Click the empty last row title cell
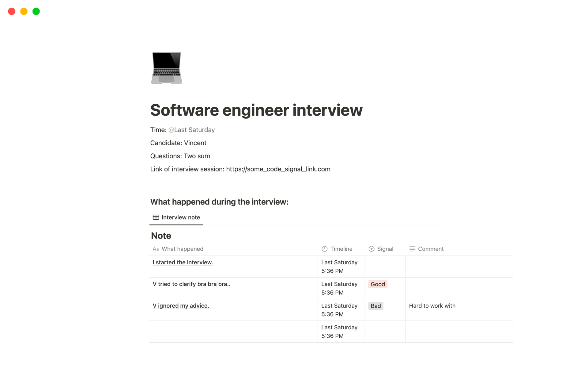Viewport: 588px width, 368px height. tap(233, 332)
